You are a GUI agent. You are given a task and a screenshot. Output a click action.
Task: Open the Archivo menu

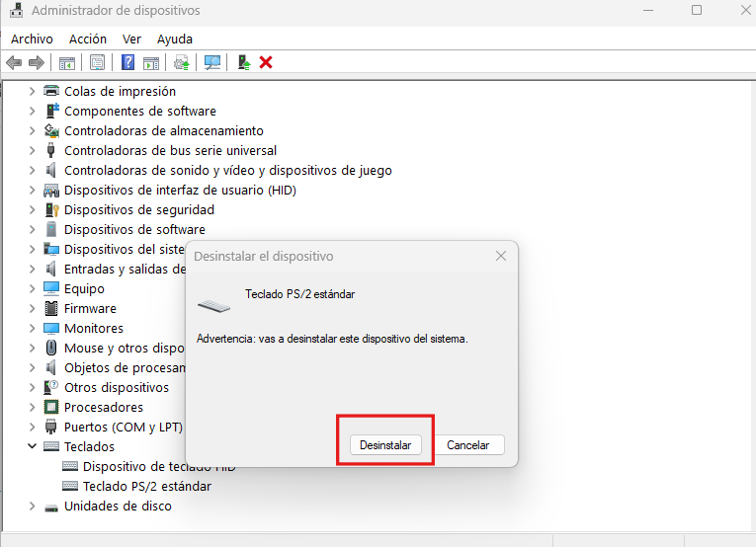tap(32, 39)
